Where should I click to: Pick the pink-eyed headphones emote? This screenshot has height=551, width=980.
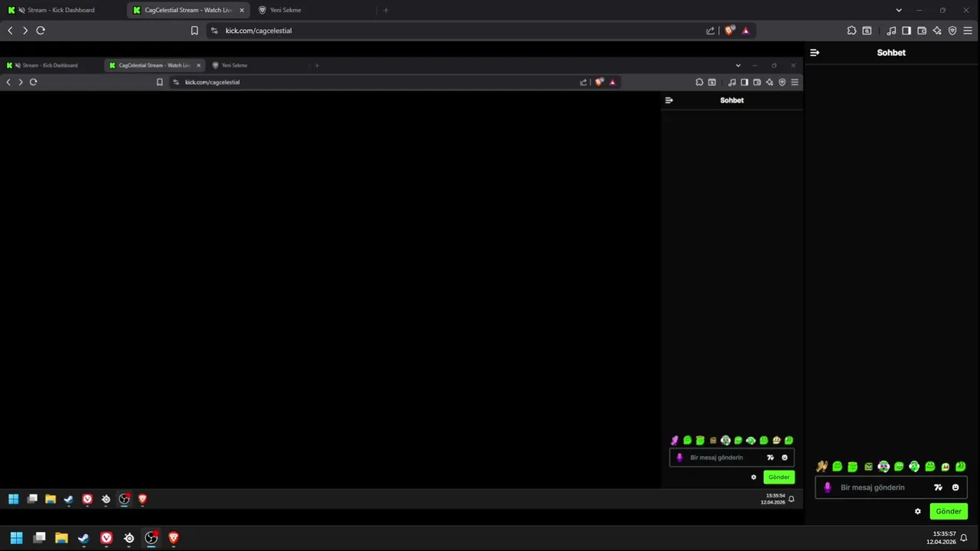pos(884,467)
